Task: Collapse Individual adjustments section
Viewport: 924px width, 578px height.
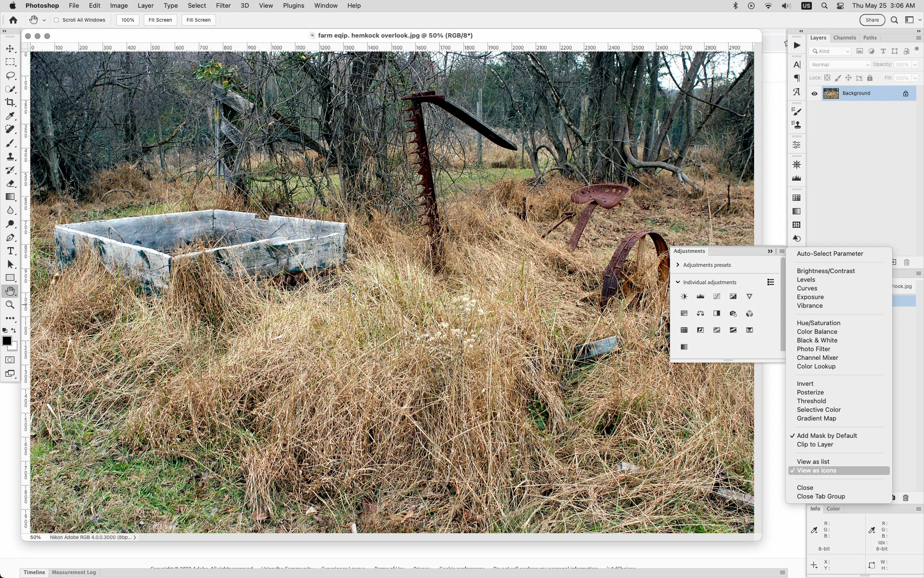Action: tap(678, 282)
